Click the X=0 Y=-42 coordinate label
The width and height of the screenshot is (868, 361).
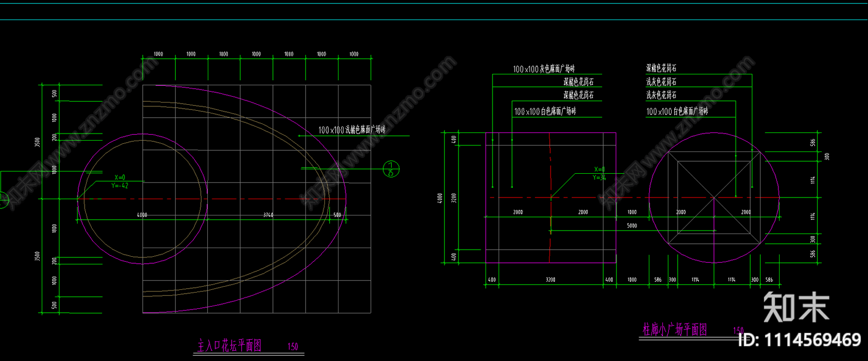120,182
